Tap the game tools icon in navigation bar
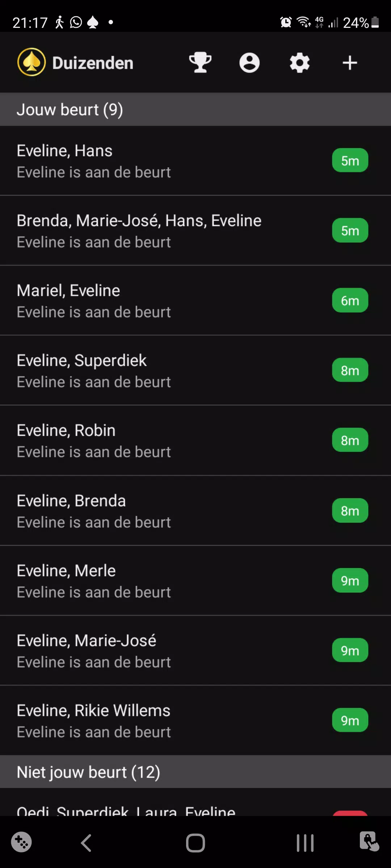The height and width of the screenshot is (868, 391). (21, 842)
